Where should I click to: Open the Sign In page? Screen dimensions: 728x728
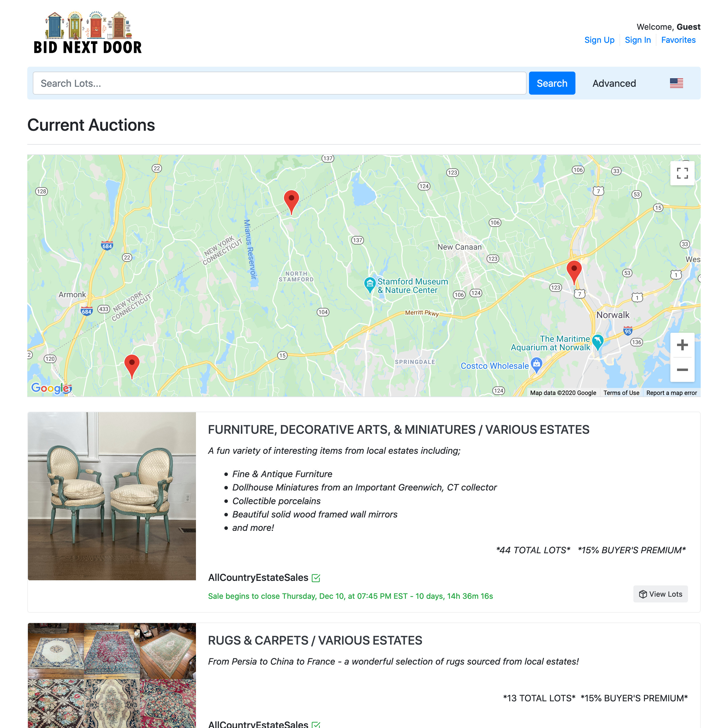tap(638, 40)
